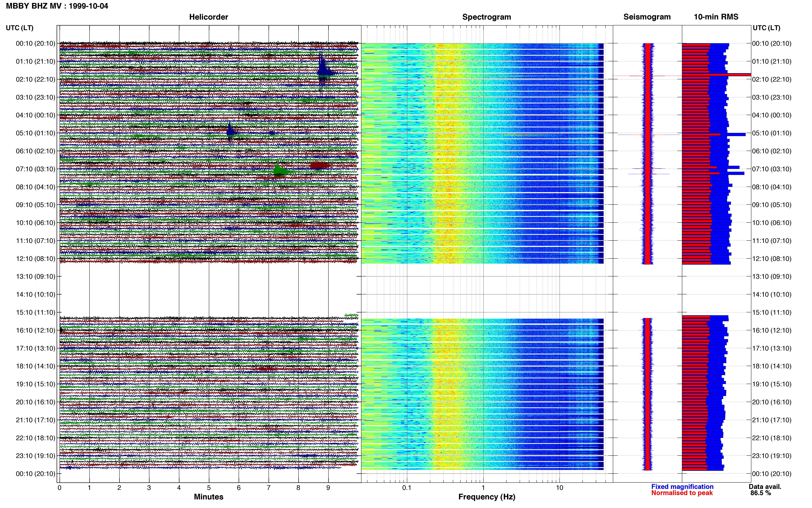Click the 'UTC (LT)' label on the right axis

(766, 28)
